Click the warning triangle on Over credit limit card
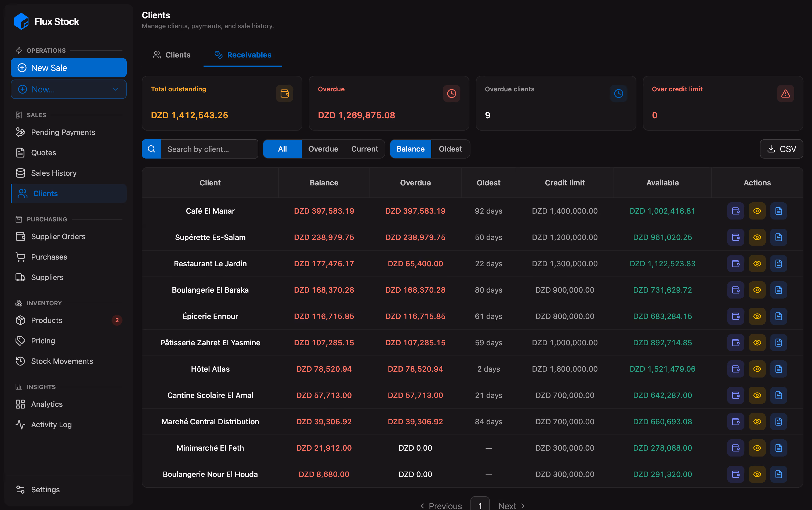The width and height of the screenshot is (812, 510). (x=785, y=94)
